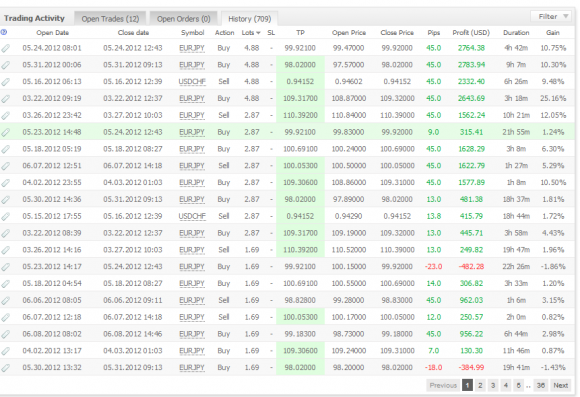Viewport: 580px width, 397px height.
Task: Go to history page 2
Action: coord(480,386)
